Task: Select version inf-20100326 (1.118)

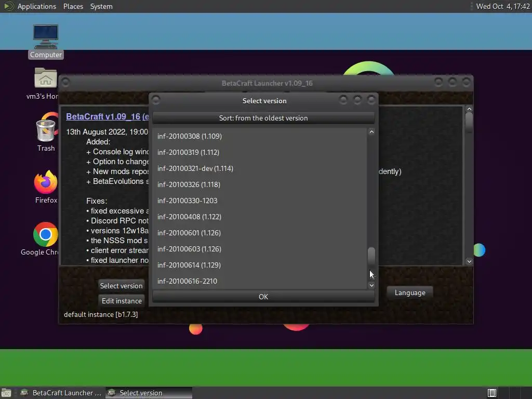Action: [x=260, y=184]
